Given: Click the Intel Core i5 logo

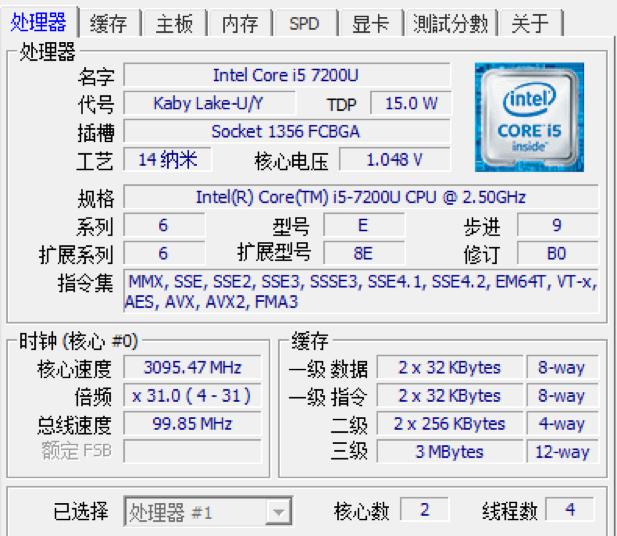Looking at the screenshot, I should 529,117.
